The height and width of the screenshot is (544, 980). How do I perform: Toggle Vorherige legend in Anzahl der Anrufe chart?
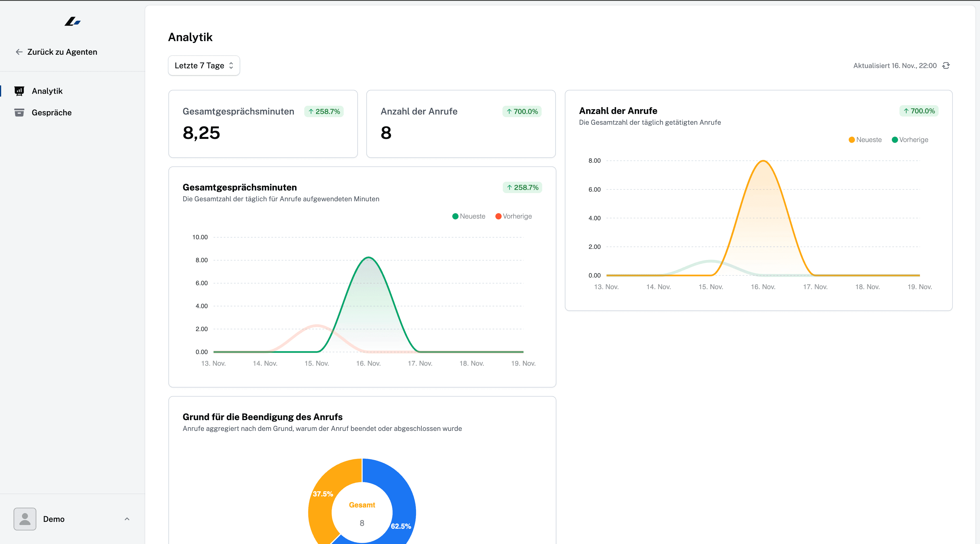[x=910, y=139]
